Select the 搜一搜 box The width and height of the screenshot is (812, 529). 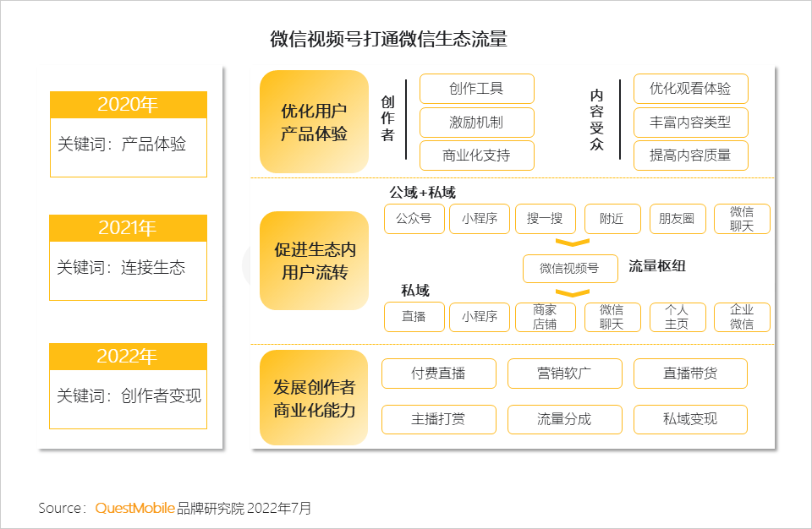pyautogui.click(x=544, y=218)
